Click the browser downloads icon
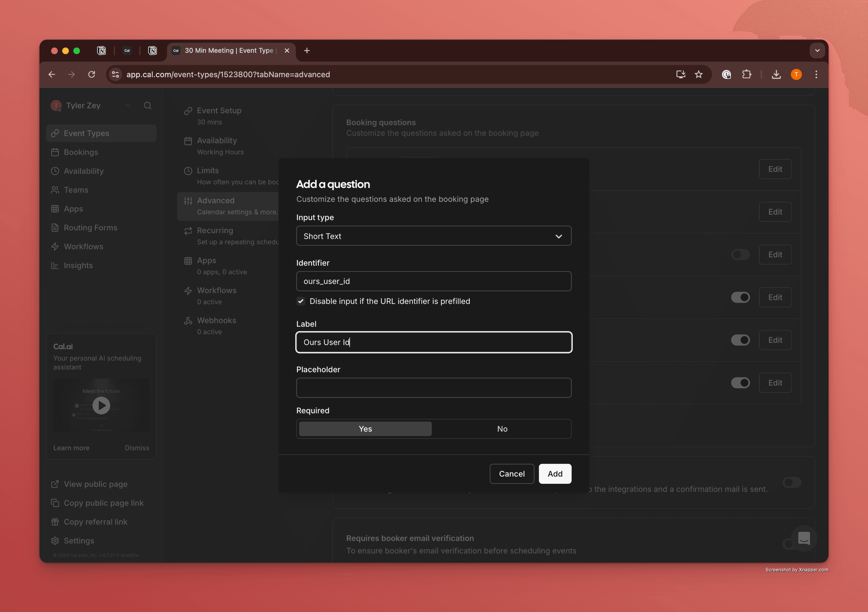This screenshot has width=868, height=612. [776, 74]
